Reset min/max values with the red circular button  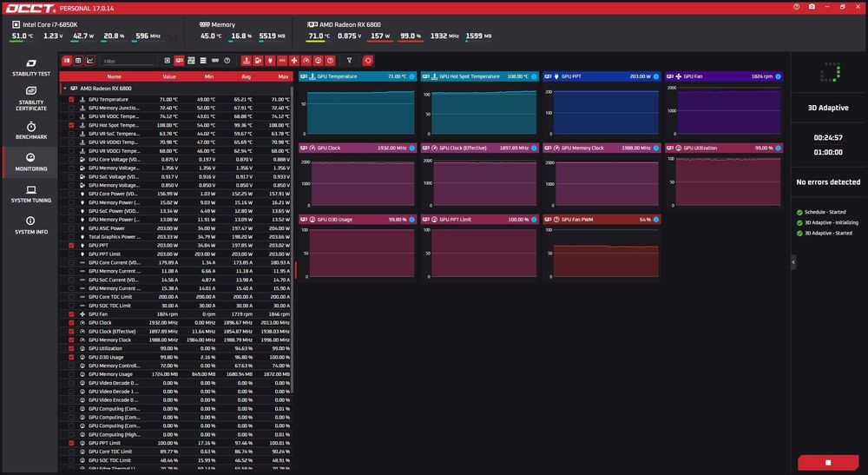click(367, 60)
